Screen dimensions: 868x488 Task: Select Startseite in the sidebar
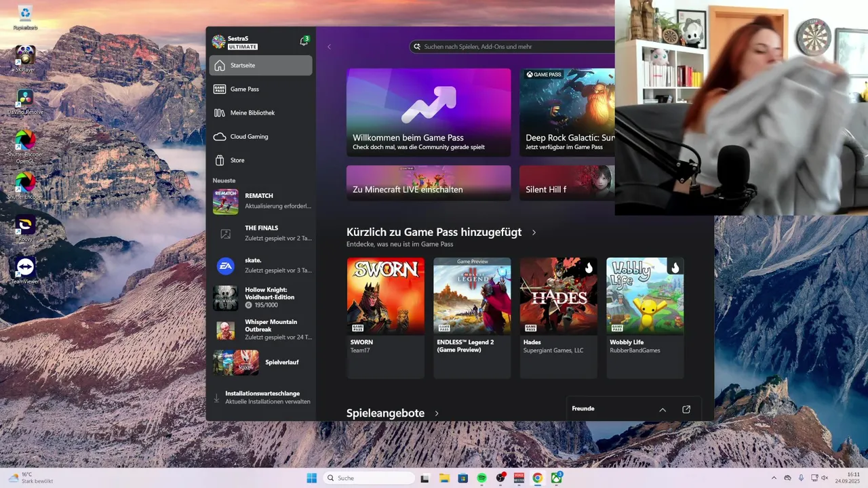260,66
